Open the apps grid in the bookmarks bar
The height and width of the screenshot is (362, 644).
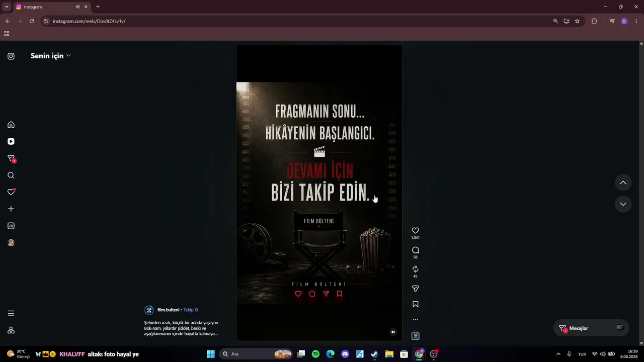click(7, 34)
